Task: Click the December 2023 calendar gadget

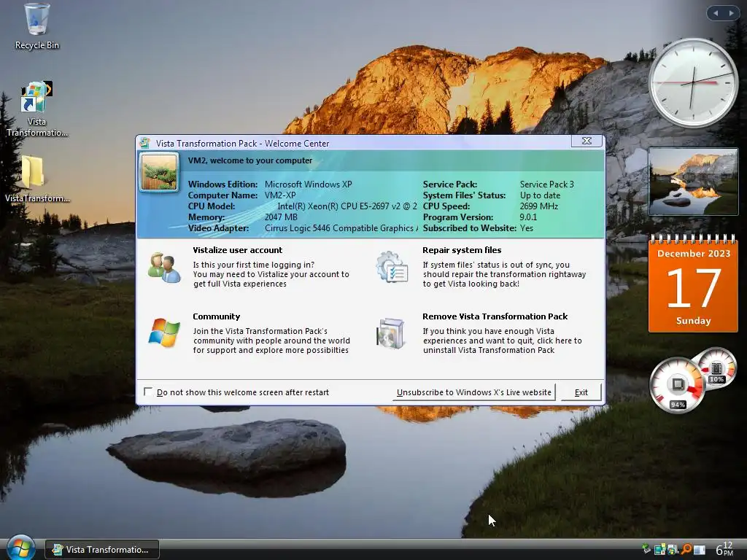Action: pos(693,284)
